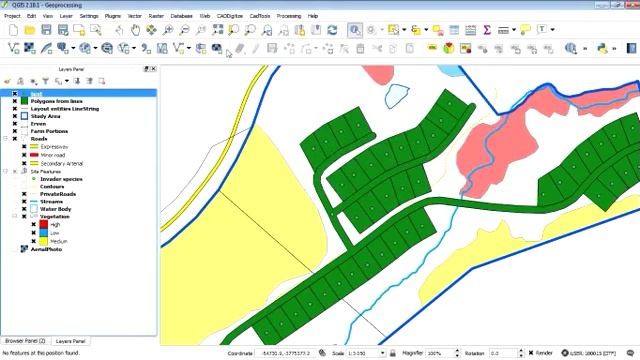The height and width of the screenshot is (360, 640).
Task: Click the filter legend funnel icon
Action: pos(45,81)
